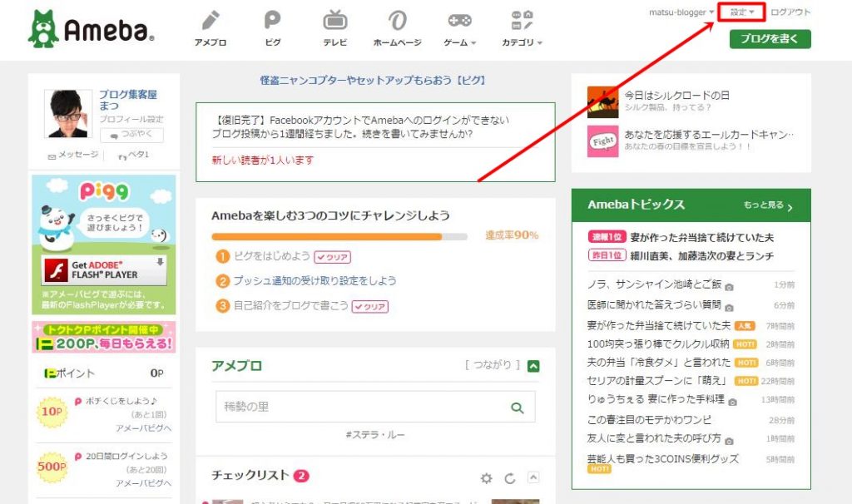Focus the アメブロ search input field

(x=375, y=407)
